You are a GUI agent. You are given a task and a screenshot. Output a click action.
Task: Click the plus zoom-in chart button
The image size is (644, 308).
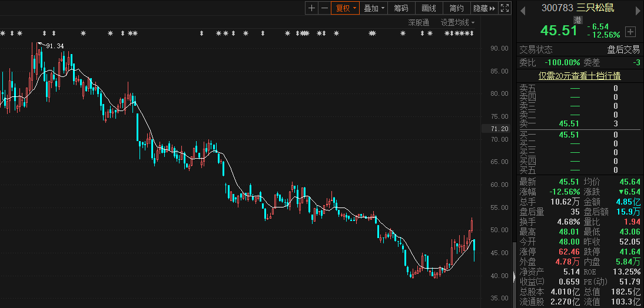[x=311, y=8]
